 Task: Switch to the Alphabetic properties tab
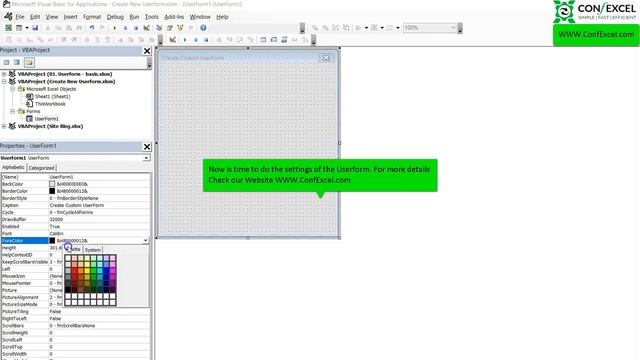click(x=13, y=168)
